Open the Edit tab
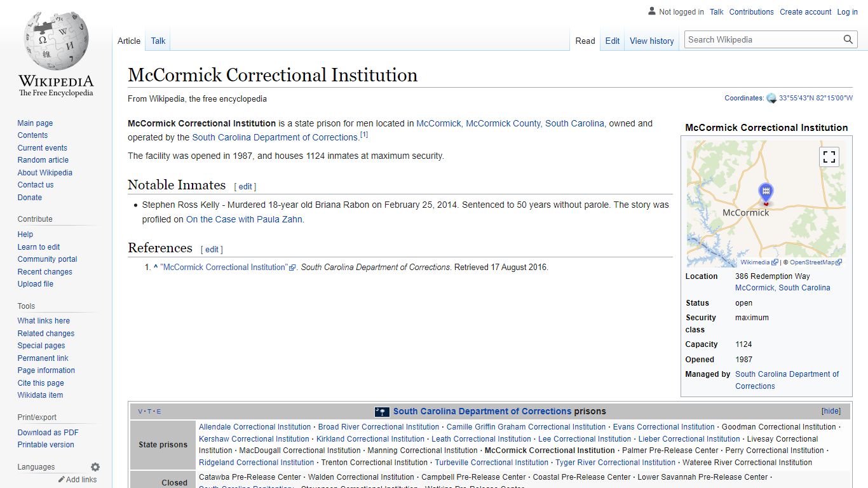 tap(613, 41)
